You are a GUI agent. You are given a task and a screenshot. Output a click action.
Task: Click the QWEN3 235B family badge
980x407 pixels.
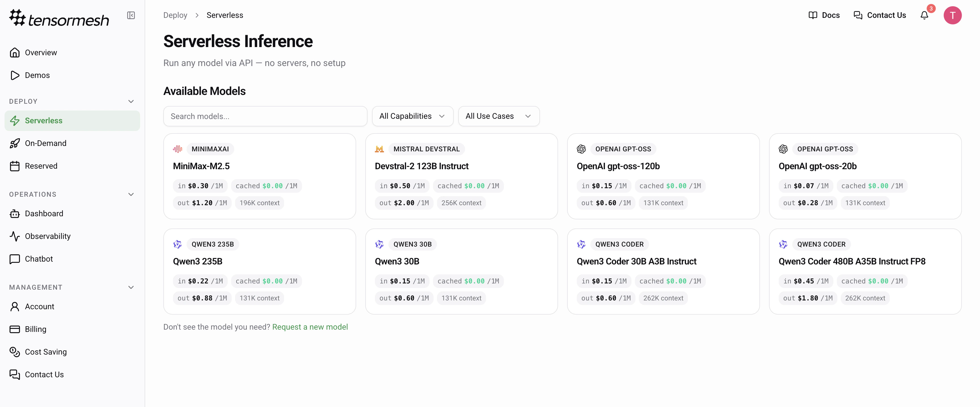[213, 244]
